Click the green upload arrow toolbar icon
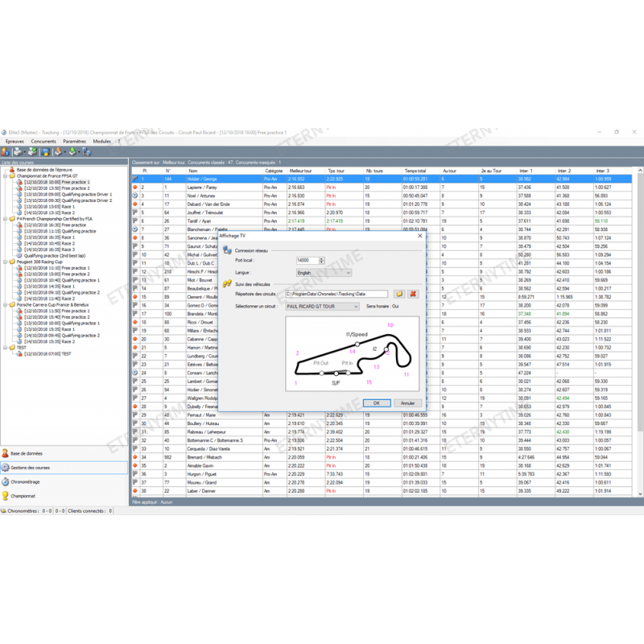This screenshot has width=644, height=644. pyautogui.click(x=72, y=151)
